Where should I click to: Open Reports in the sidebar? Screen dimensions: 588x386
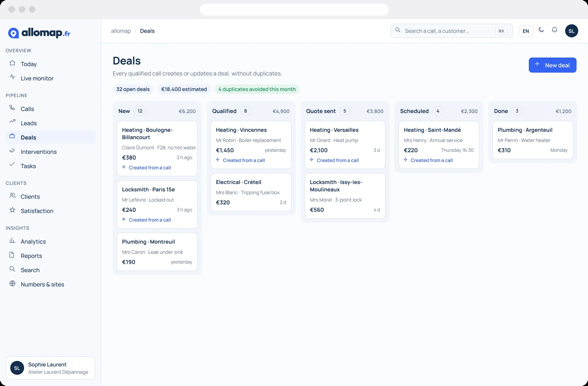click(x=50, y=256)
